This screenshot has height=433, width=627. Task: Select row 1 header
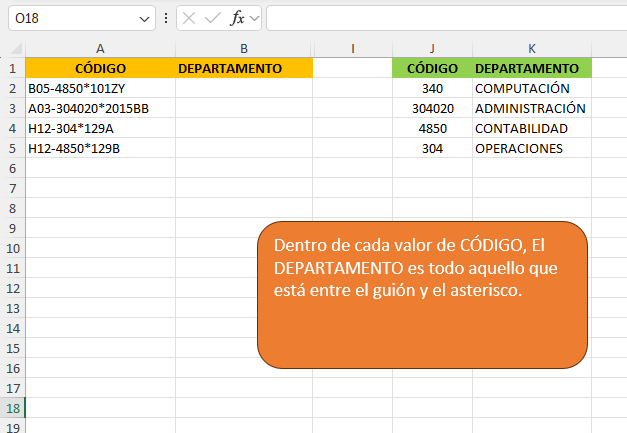pos(12,68)
